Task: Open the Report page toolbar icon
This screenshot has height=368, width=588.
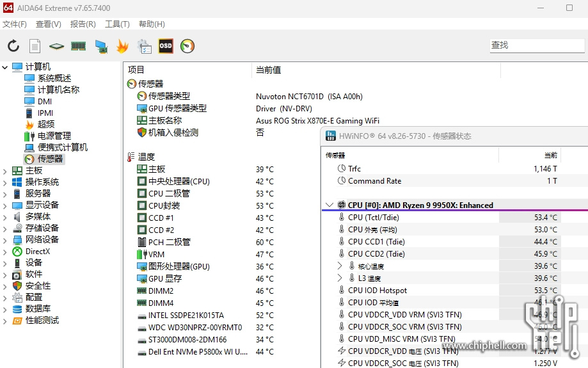Action: 35,46
